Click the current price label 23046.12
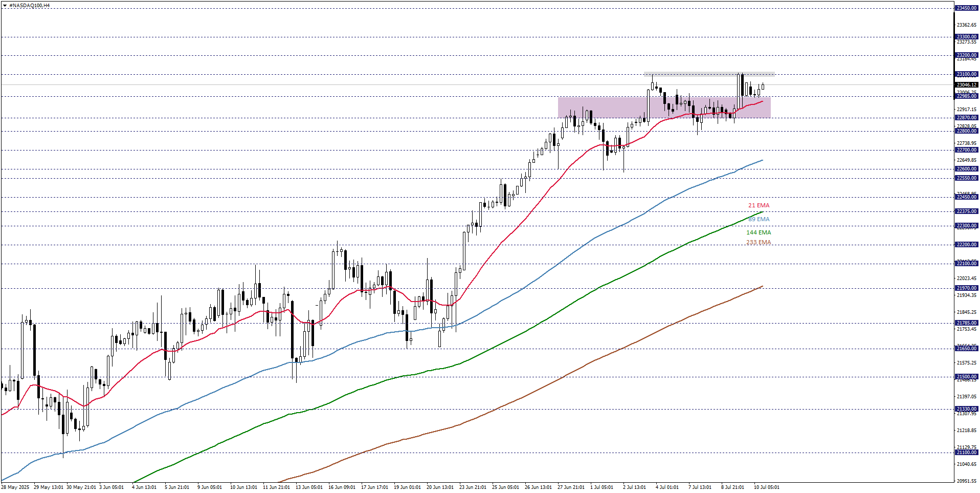Screen dimensions: 980x493 click(967, 85)
